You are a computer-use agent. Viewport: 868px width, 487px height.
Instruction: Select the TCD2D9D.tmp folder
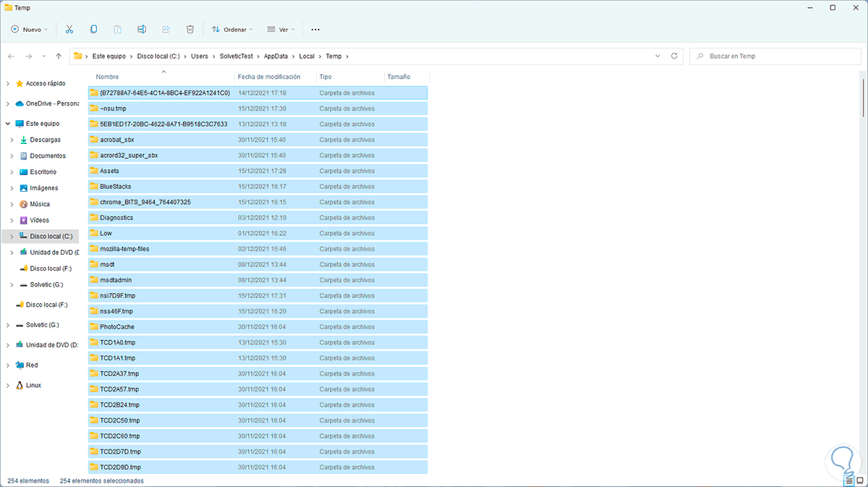[258, 467]
